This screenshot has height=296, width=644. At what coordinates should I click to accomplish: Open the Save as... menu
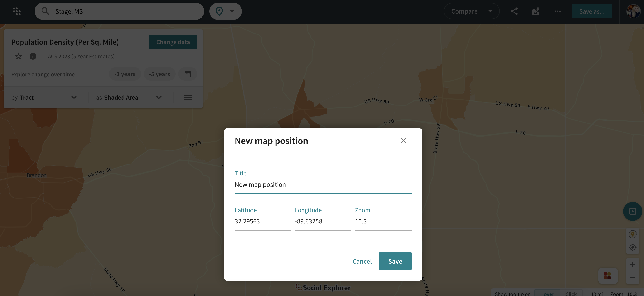point(591,11)
